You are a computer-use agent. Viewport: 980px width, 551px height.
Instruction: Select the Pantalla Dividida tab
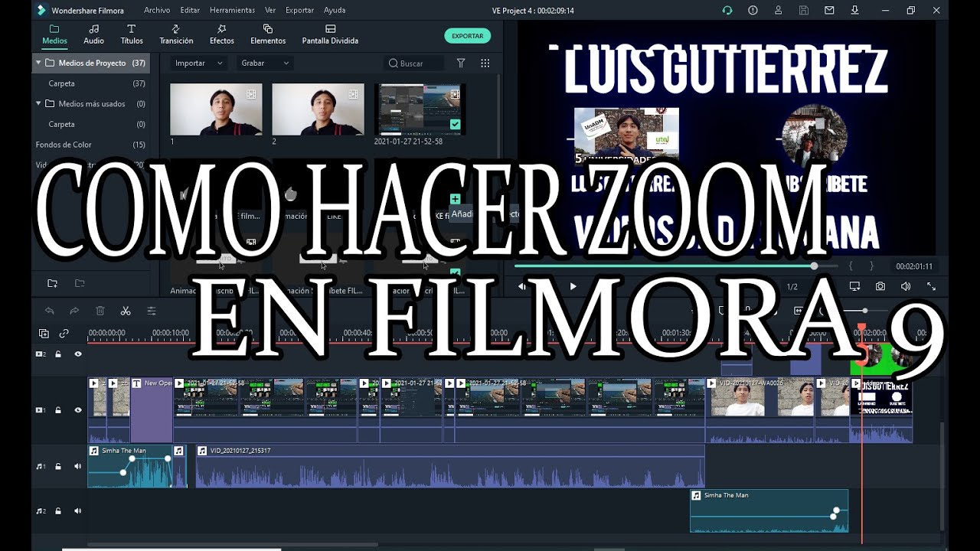point(330,34)
